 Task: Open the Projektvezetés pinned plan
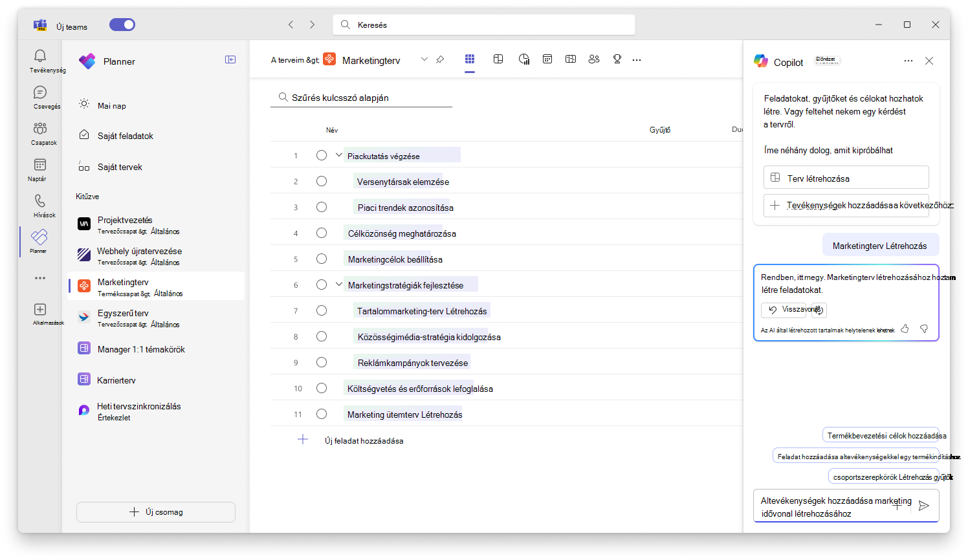(156, 224)
